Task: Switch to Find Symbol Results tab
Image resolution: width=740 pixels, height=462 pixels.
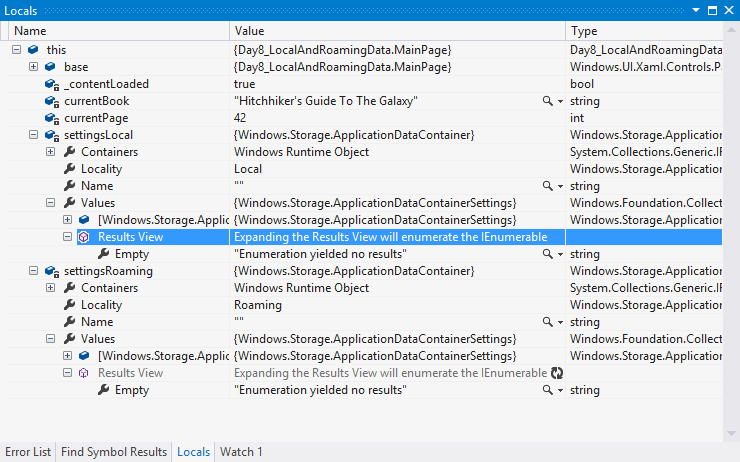Action: (114, 452)
